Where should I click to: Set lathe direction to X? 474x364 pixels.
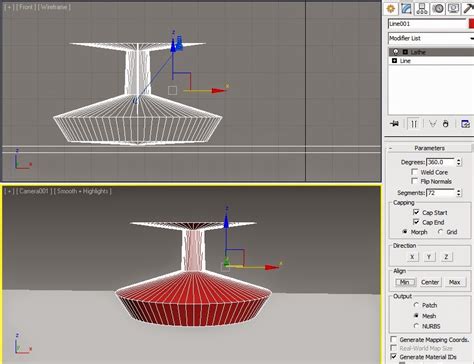click(x=412, y=257)
